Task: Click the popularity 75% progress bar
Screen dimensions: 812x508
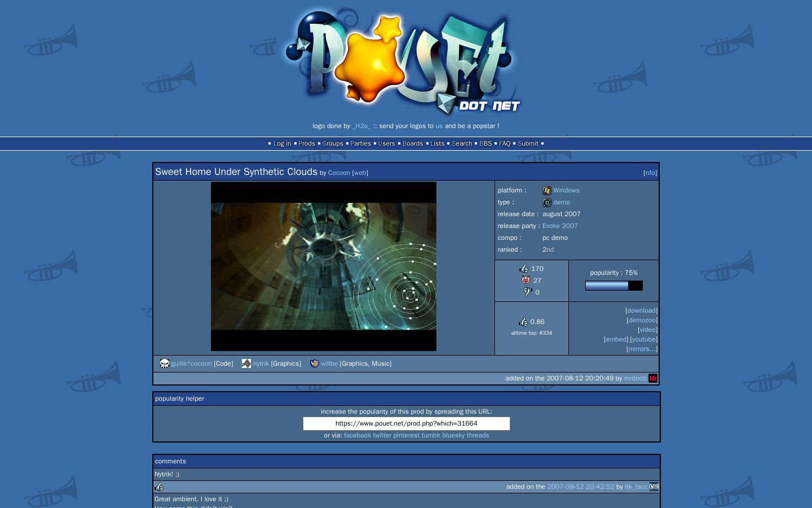Action: click(614, 286)
